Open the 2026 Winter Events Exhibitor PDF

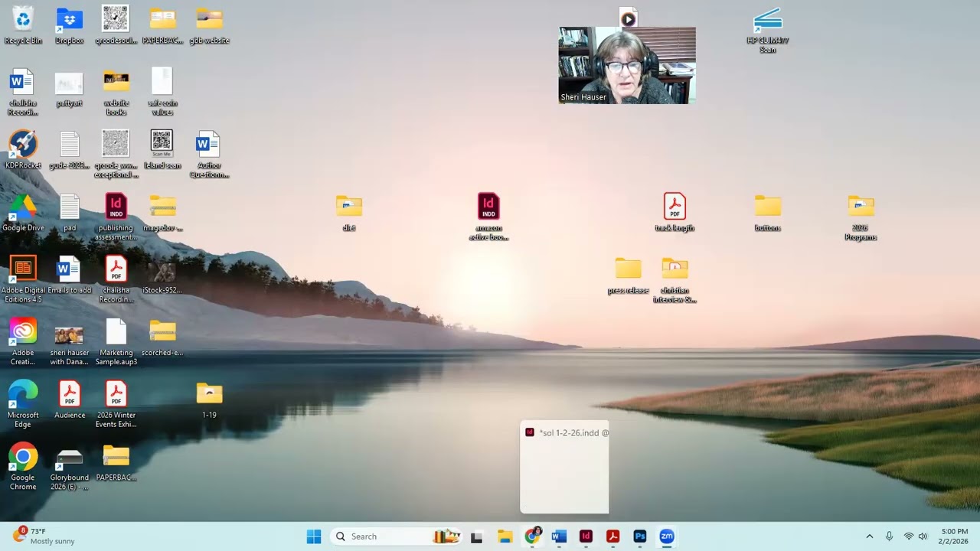pos(116,404)
